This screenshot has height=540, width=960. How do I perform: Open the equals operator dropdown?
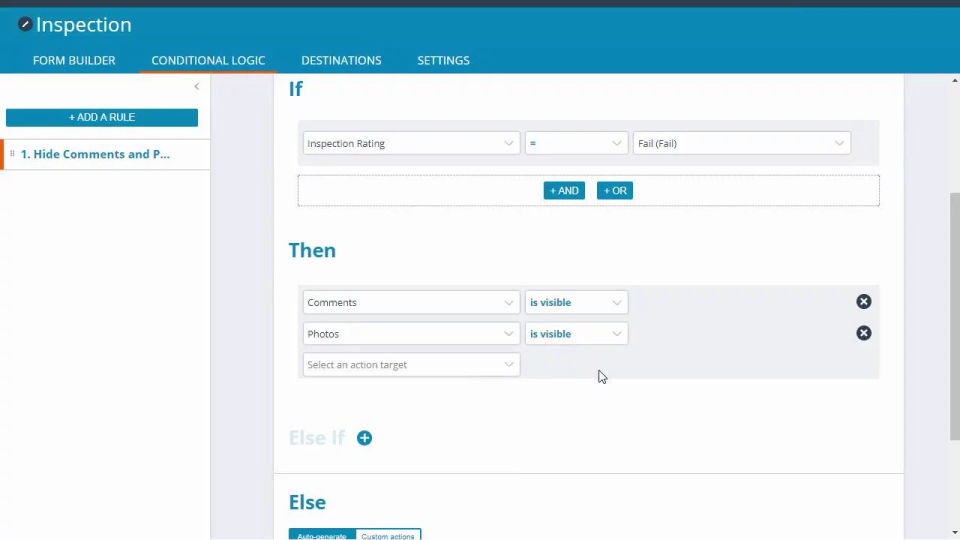[x=576, y=143]
